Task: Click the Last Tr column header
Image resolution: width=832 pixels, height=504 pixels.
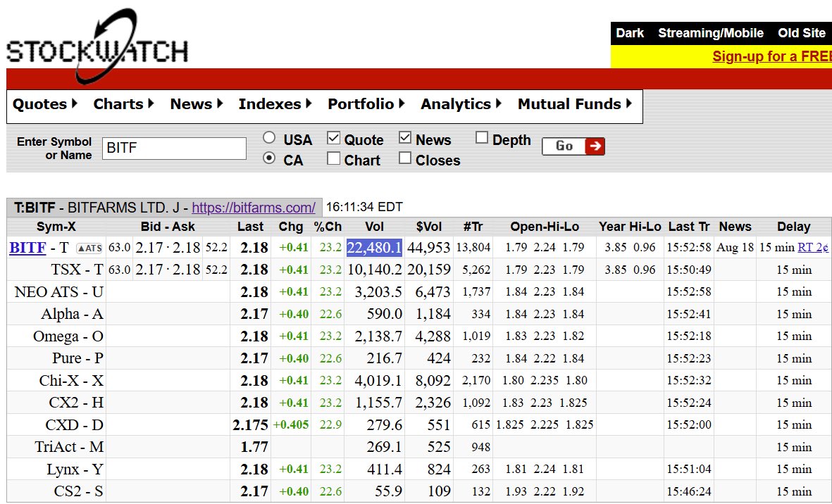Action: (689, 227)
